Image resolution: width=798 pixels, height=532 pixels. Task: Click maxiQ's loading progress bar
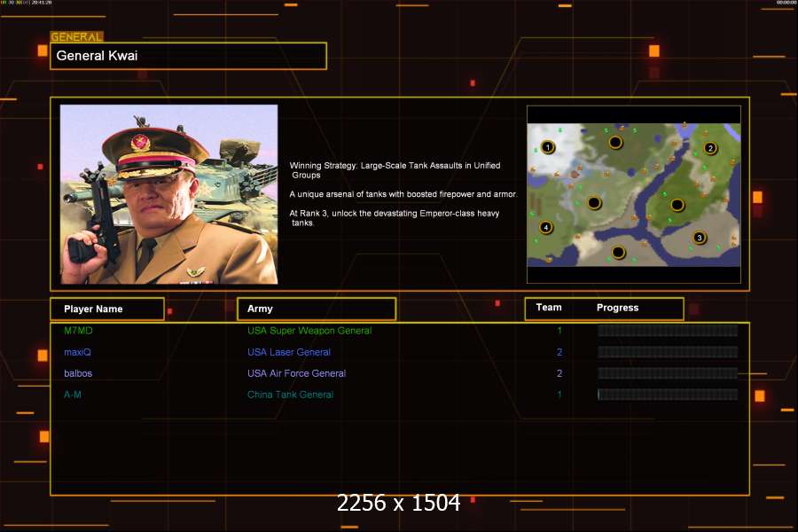(668, 352)
